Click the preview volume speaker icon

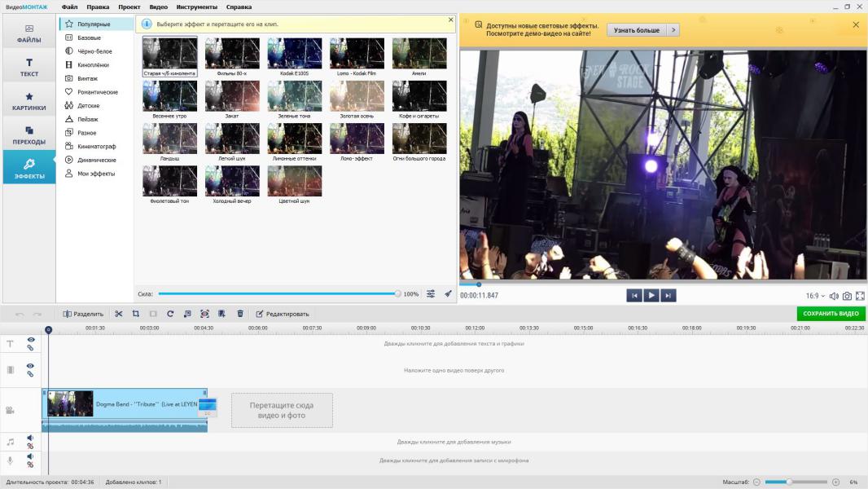(x=834, y=296)
